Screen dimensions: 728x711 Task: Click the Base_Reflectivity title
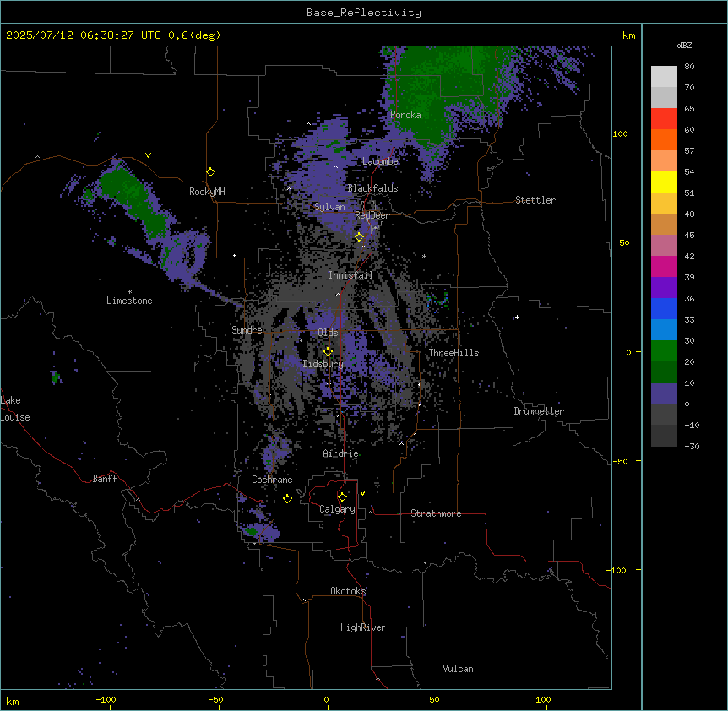(364, 13)
